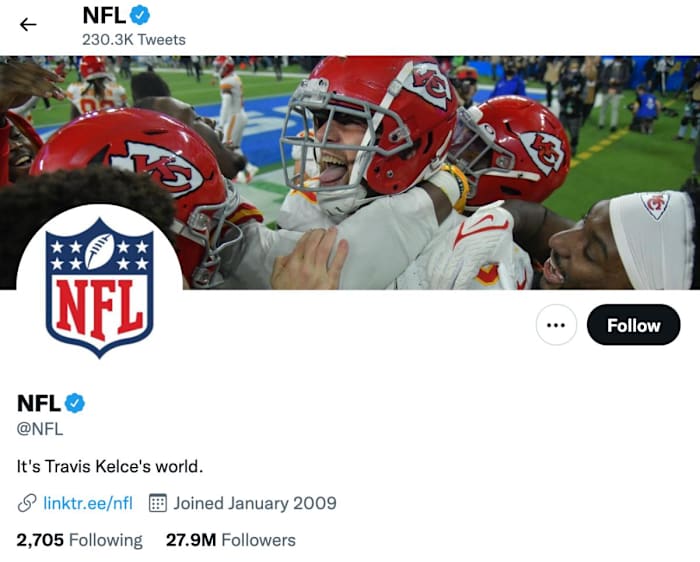This screenshot has height=562, width=700.
Task: Click the verified badge in the top header
Action: click(141, 15)
